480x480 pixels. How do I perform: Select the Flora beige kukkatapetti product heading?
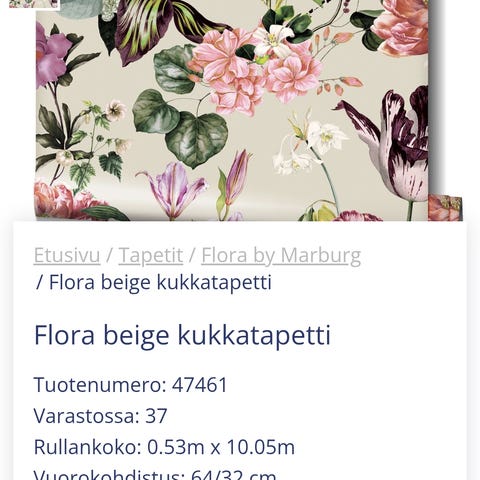(182, 335)
